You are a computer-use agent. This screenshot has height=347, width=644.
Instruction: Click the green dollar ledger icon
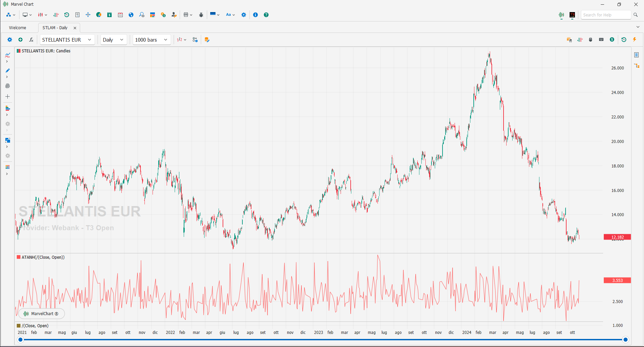point(110,15)
